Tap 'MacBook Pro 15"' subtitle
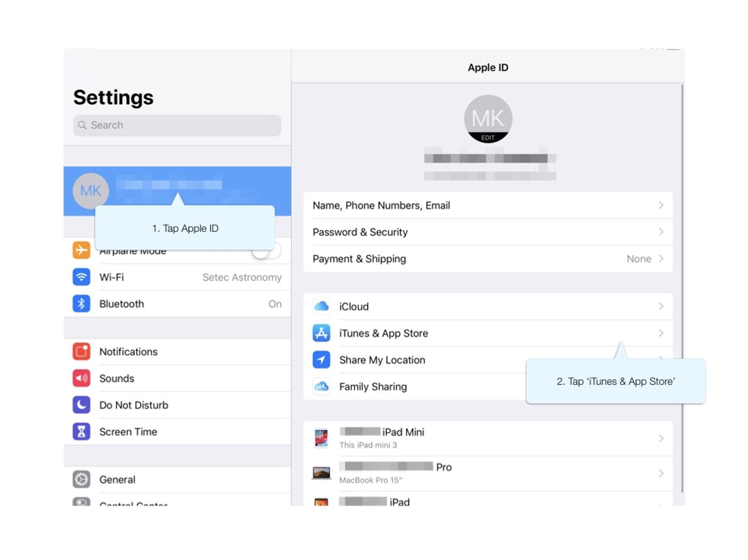 370,480
